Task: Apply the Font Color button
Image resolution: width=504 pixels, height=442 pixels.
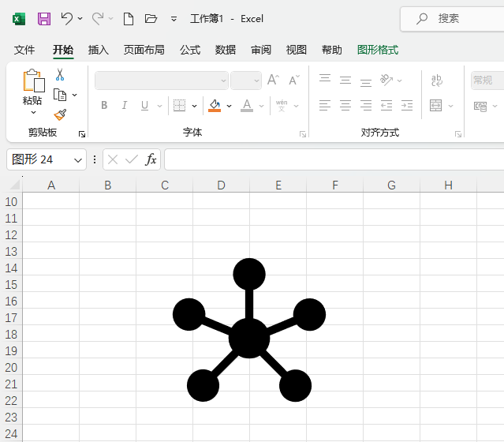Action: tap(247, 106)
